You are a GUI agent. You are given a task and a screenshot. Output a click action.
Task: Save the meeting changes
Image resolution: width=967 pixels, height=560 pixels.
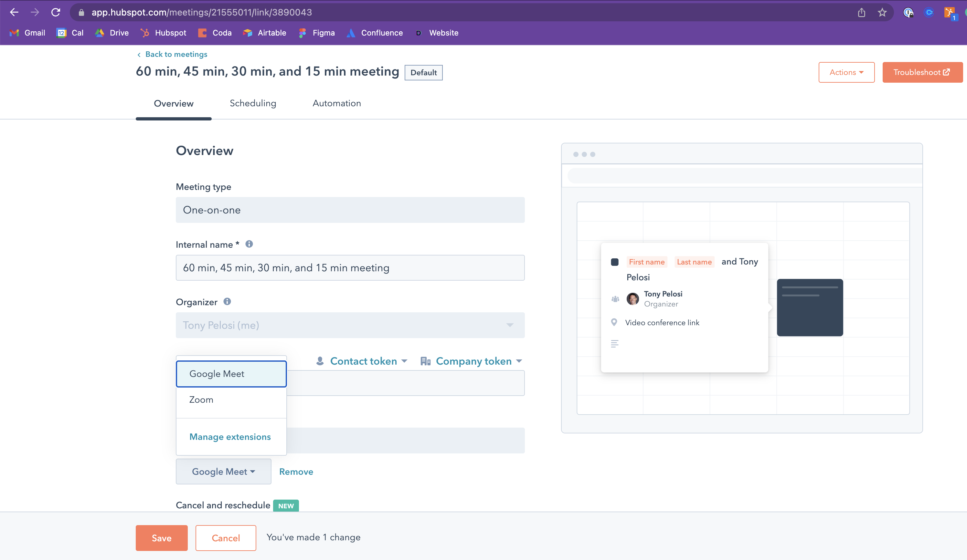(x=162, y=538)
